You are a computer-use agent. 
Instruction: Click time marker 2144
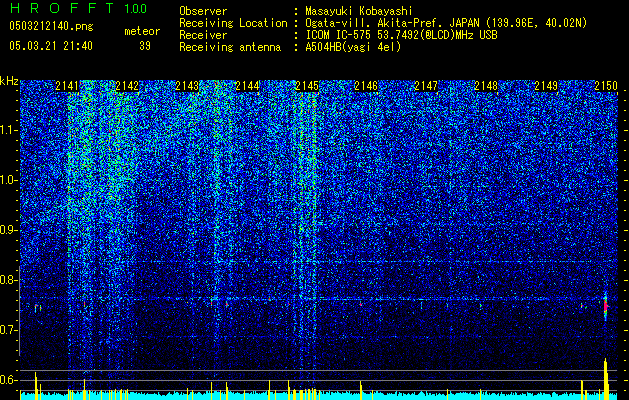(247, 86)
